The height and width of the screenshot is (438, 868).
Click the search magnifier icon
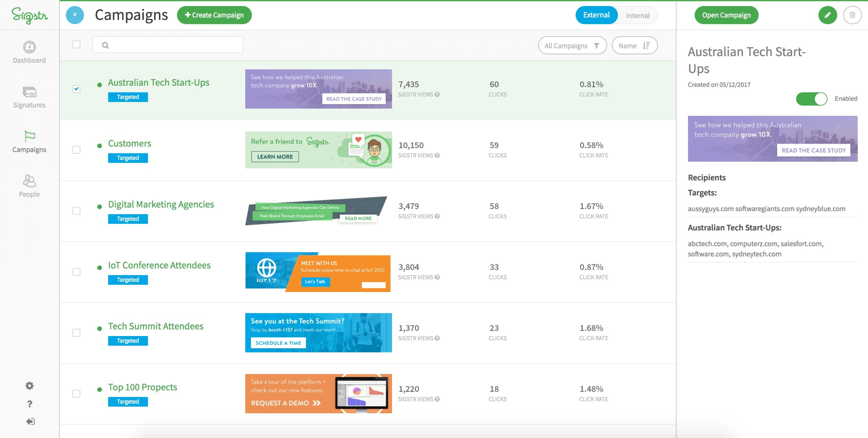(105, 45)
